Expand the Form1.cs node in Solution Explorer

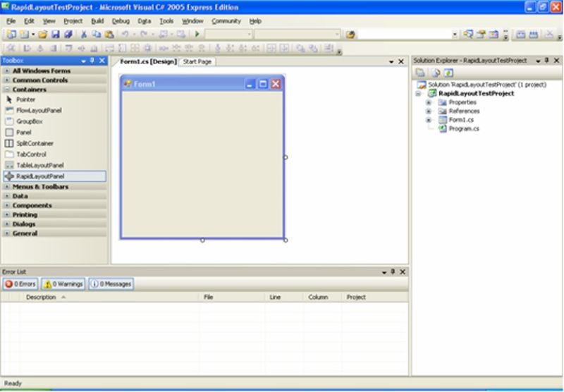[429, 120]
